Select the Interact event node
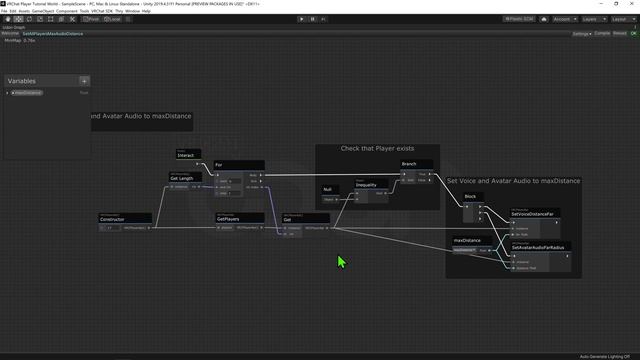Image resolution: width=640 pixels, height=360 pixels. pos(188,154)
